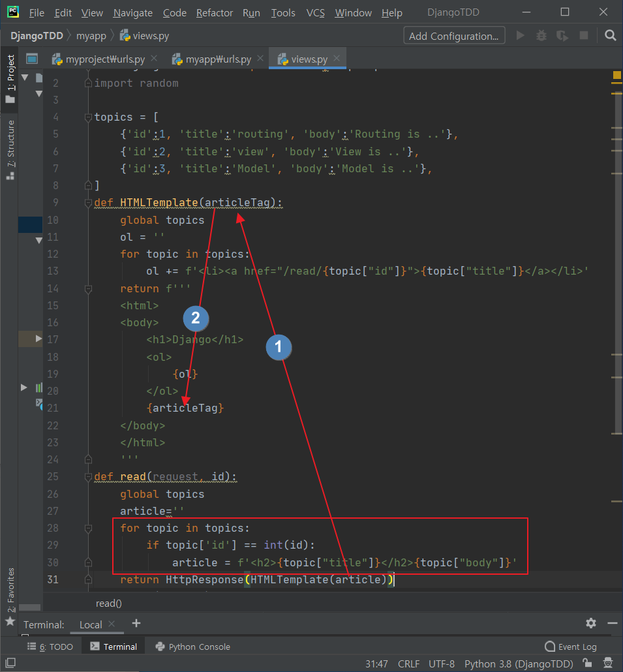Click cursor position 31:47 in status bar
This screenshot has width=623, height=672.
coord(376,664)
